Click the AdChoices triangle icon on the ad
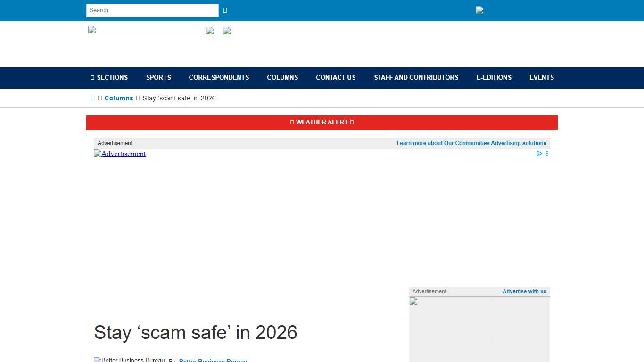This screenshot has width=644, height=362. click(x=539, y=153)
